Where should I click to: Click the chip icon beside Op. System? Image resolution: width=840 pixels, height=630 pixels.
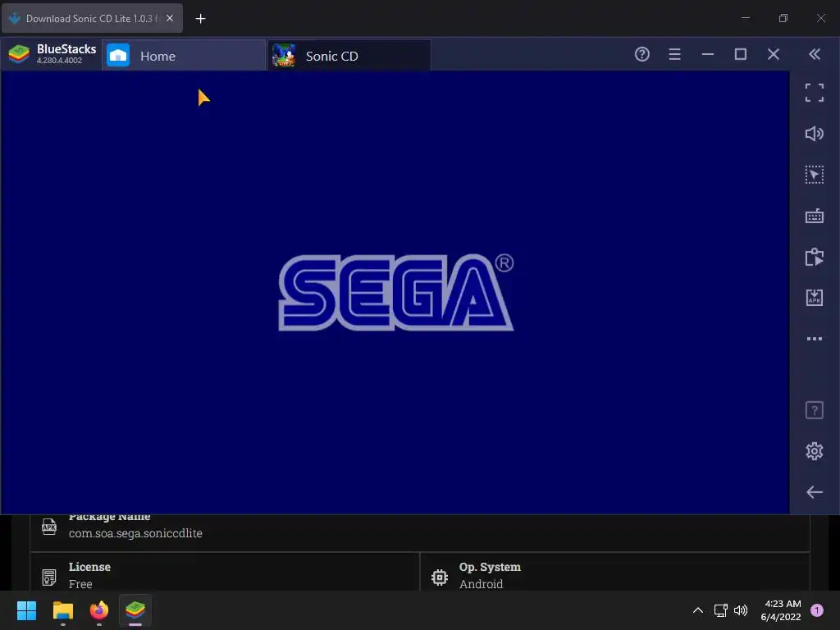point(440,577)
